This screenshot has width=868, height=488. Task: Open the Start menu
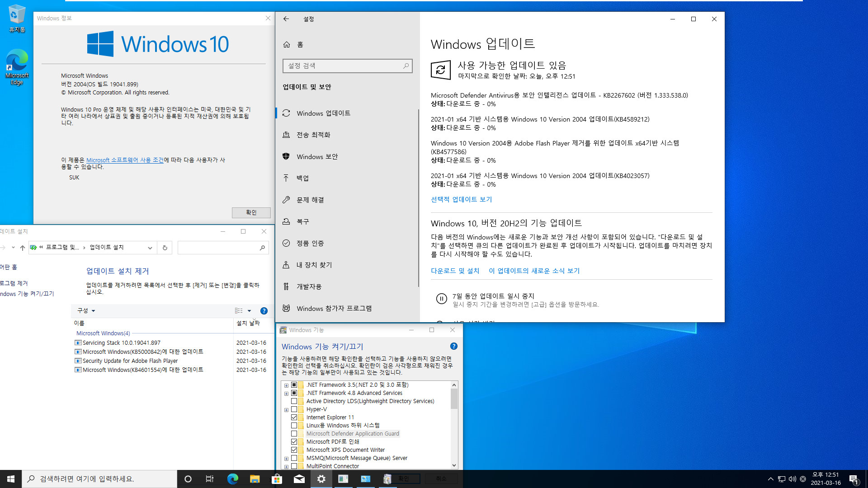pos(11,479)
